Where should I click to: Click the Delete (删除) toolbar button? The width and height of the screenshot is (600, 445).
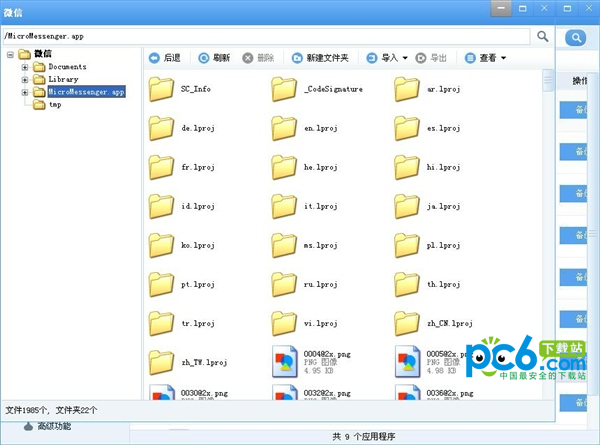258,58
